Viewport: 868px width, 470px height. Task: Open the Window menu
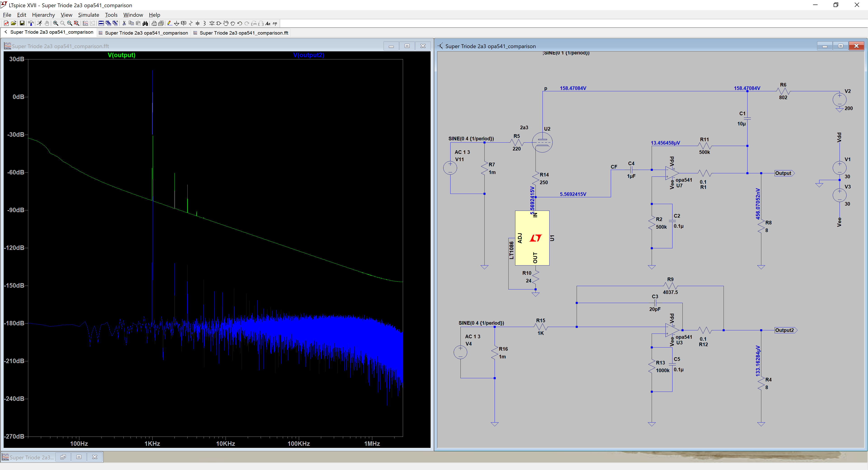tap(133, 15)
